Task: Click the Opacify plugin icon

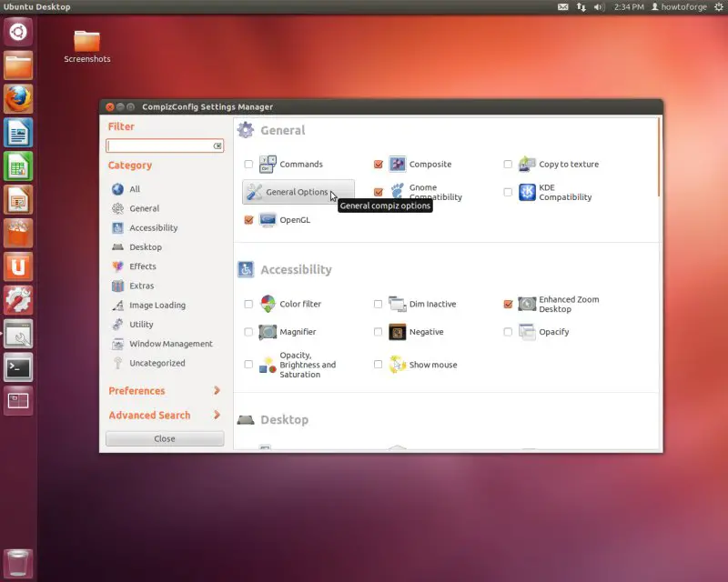Action: (527, 332)
